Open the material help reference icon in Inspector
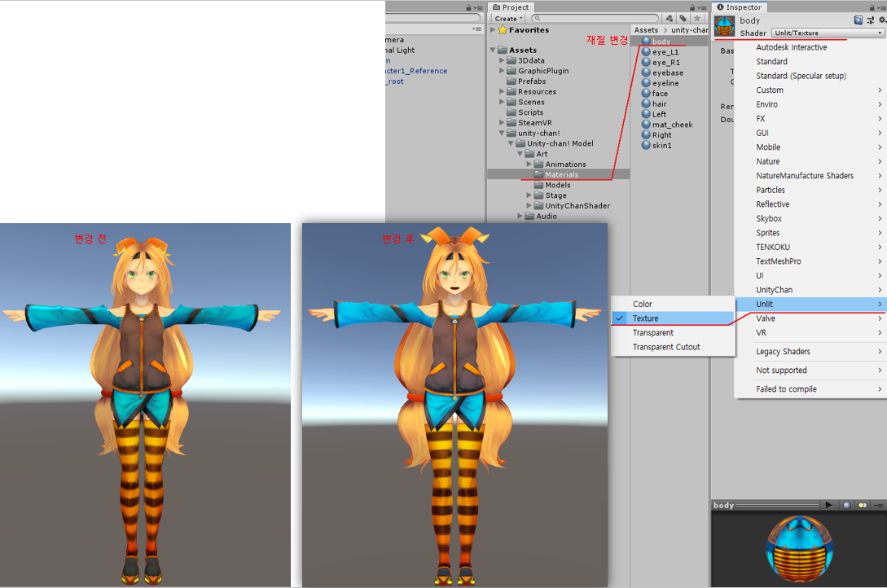Viewport: 887px width, 588px height. click(858, 20)
